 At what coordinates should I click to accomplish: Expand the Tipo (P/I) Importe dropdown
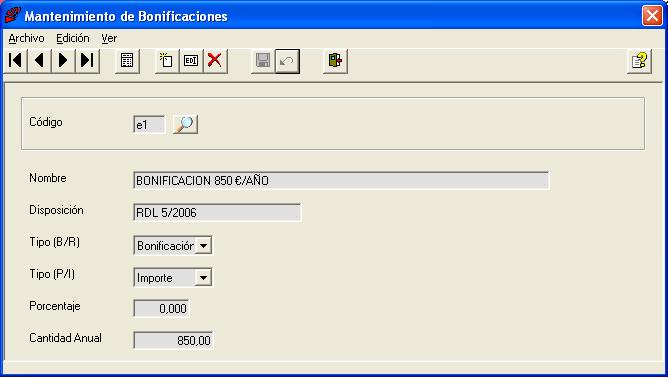[204, 278]
